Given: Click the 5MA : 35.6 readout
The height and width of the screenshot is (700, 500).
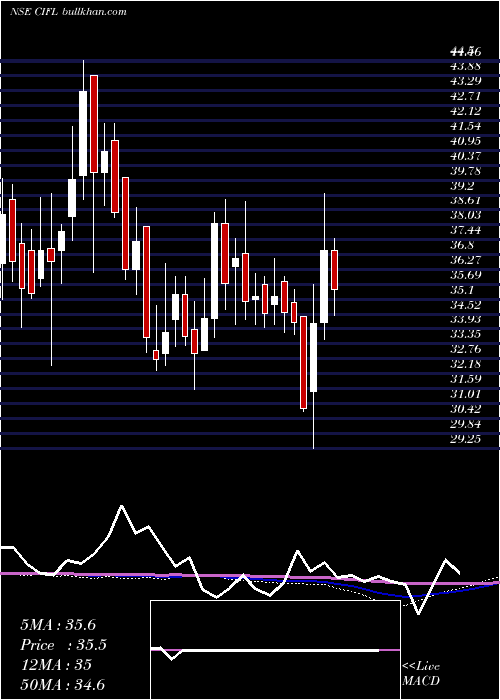Looking at the screenshot, I should (x=58, y=625).
